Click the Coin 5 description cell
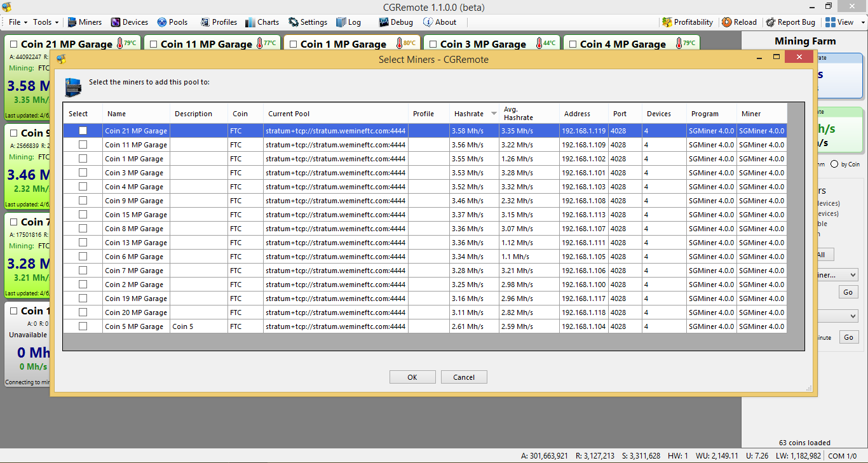This screenshot has height=463, width=868. [x=199, y=326]
